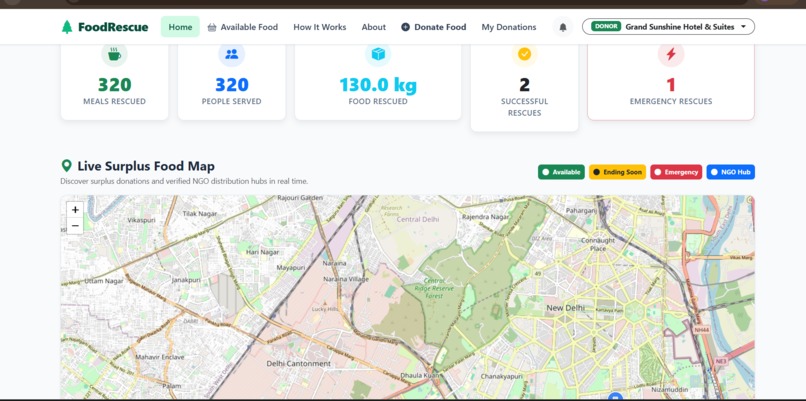Click the blue NGO hub marker on the map
The height and width of the screenshot is (401, 806).
[x=615, y=396]
